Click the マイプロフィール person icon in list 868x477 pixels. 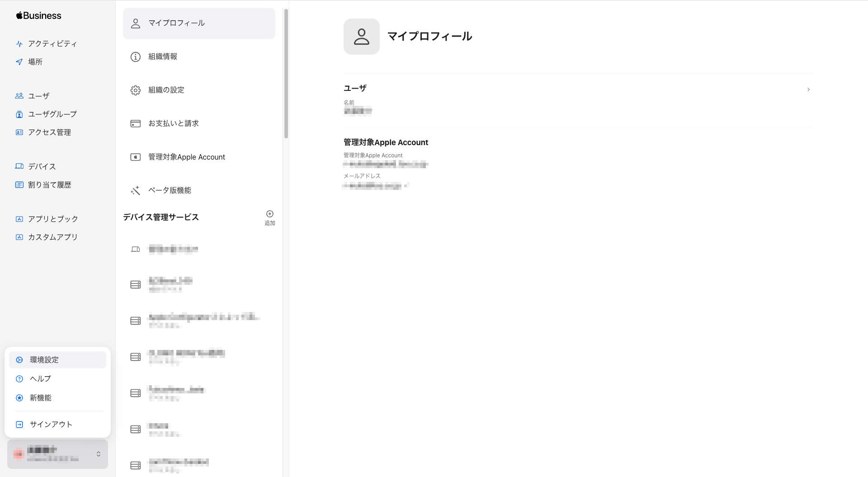[x=136, y=24]
